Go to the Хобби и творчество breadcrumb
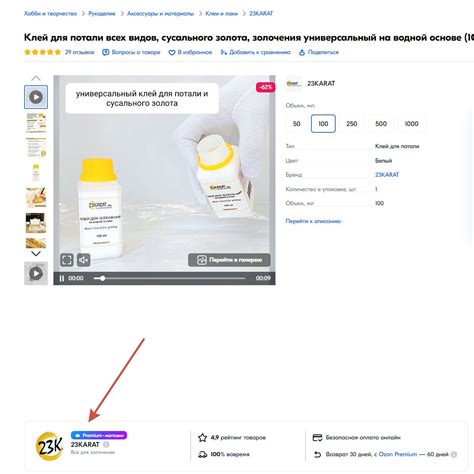Screen dimensions: 474x474 (x=50, y=14)
